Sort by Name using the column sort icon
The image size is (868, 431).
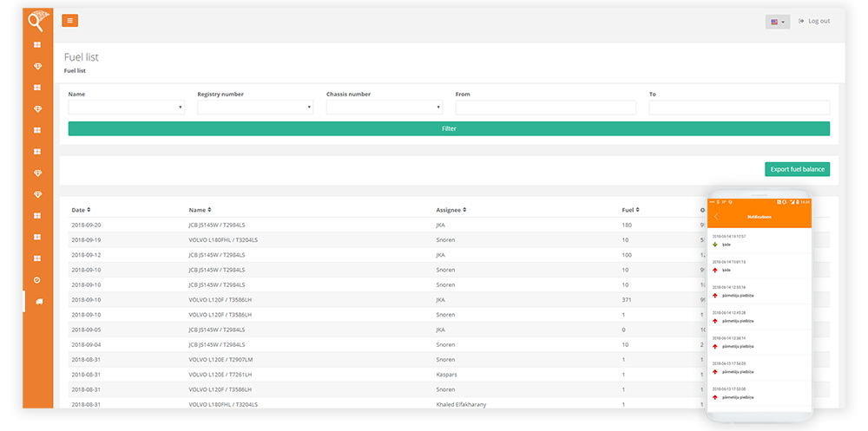click(209, 210)
